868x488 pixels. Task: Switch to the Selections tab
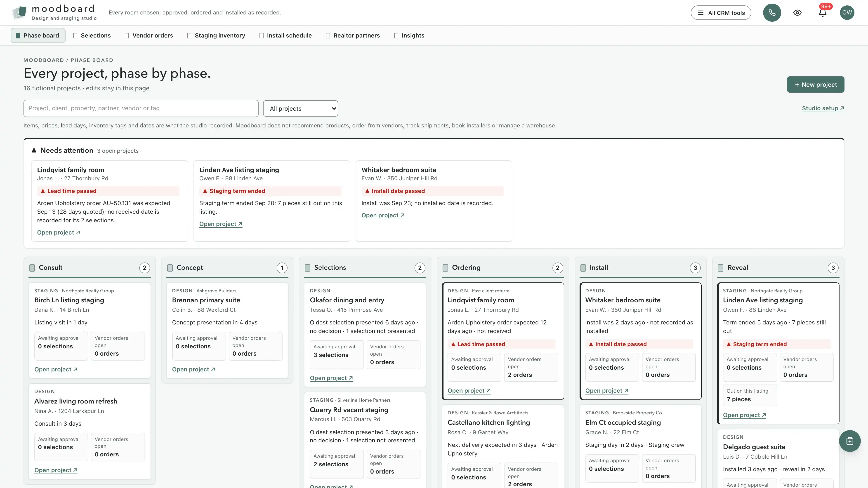pos(92,35)
